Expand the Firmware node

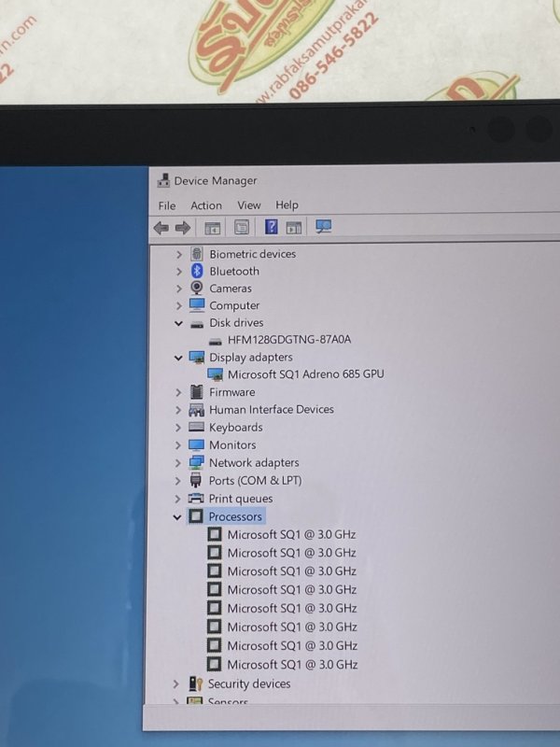pos(178,392)
